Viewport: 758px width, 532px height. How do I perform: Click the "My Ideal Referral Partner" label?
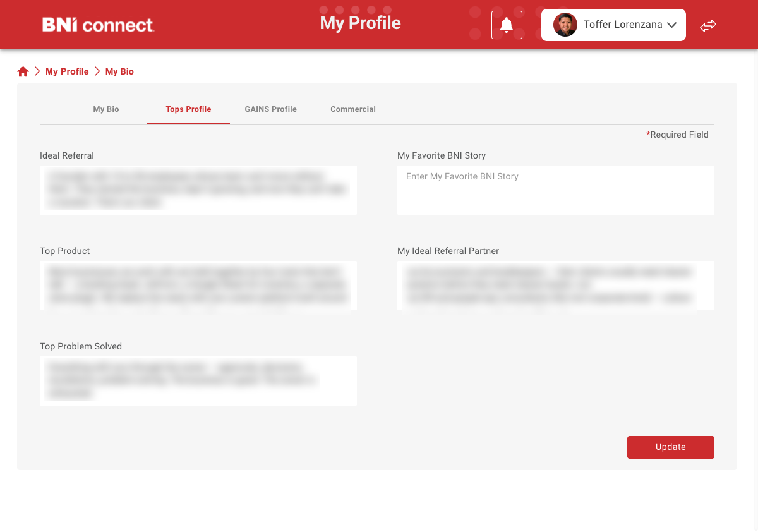pos(448,251)
